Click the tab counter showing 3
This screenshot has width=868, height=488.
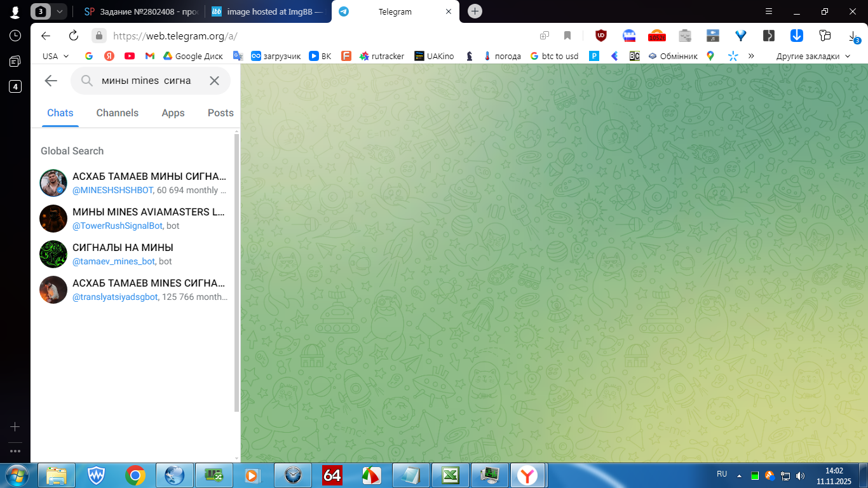coord(41,11)
